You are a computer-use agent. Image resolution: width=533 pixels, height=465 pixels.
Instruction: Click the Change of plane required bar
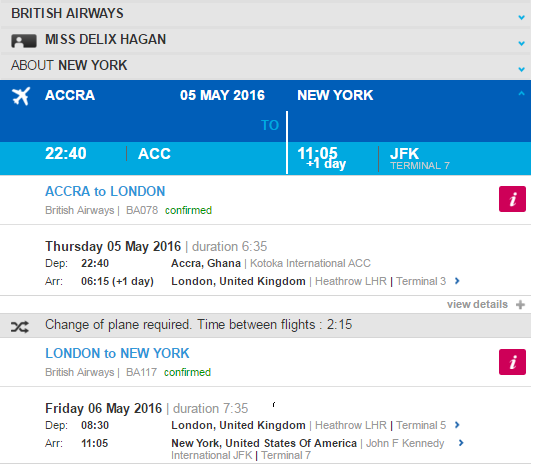265,325
